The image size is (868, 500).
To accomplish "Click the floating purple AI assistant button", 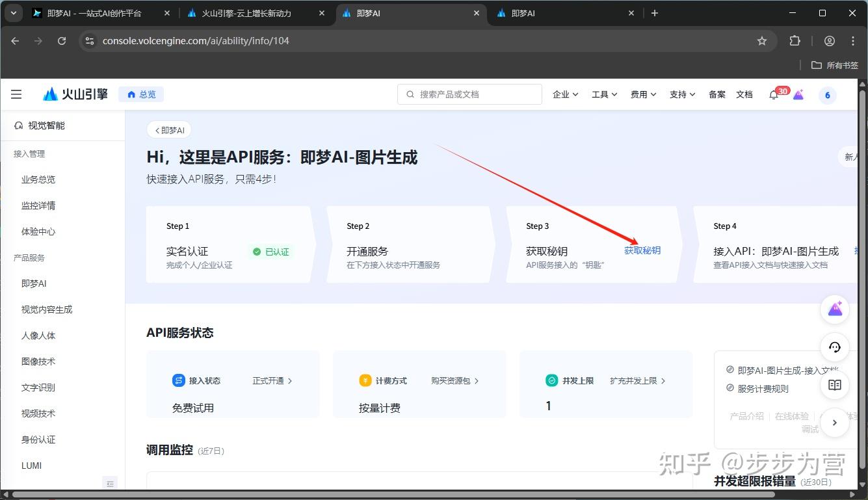I will click(x=835, y=309).
